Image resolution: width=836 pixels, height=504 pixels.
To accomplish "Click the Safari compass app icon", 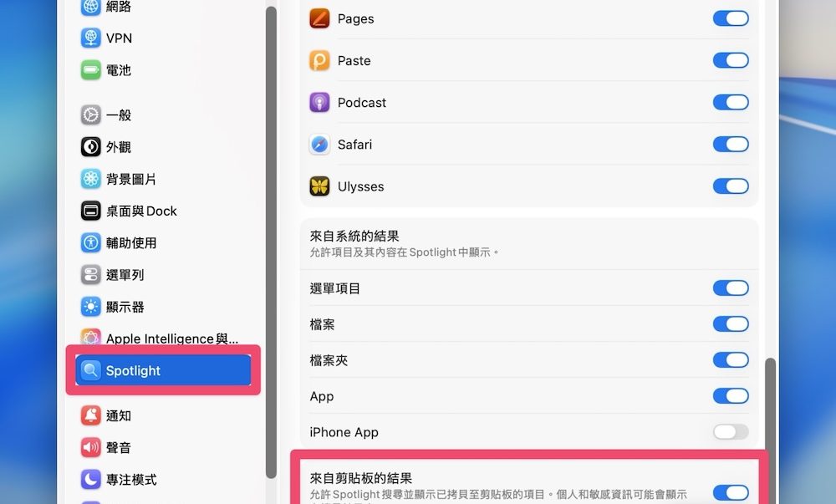I will [x=319, y=145].
